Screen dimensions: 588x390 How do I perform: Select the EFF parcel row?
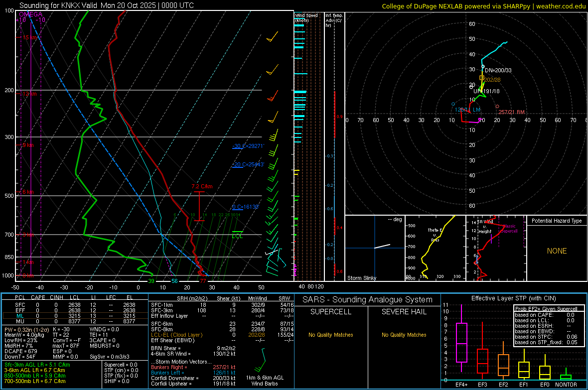point(75,310)
